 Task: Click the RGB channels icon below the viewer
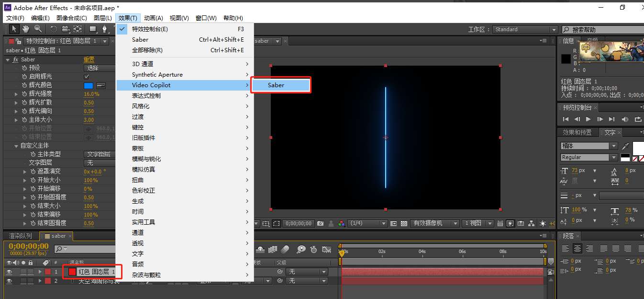[341, 223]
